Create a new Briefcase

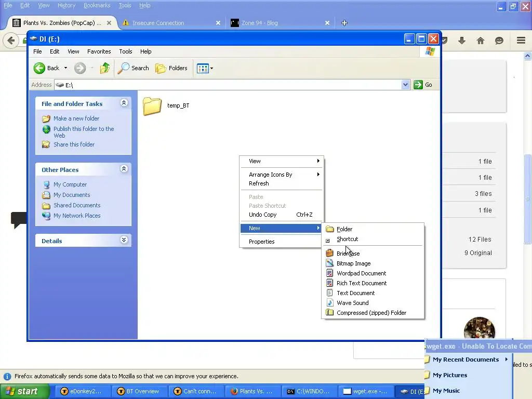tap(373, 254)
